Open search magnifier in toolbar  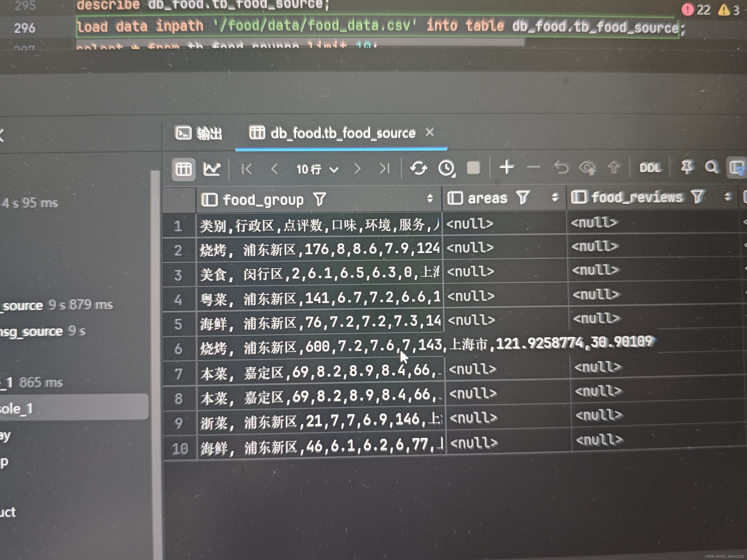click(x=711, y=167)
